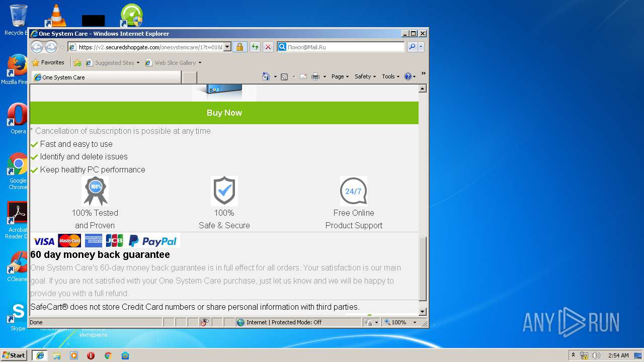This screenshot has width=644, height=362.
Task: Click the Opera desktop shortcut
Action: [18, 119]
